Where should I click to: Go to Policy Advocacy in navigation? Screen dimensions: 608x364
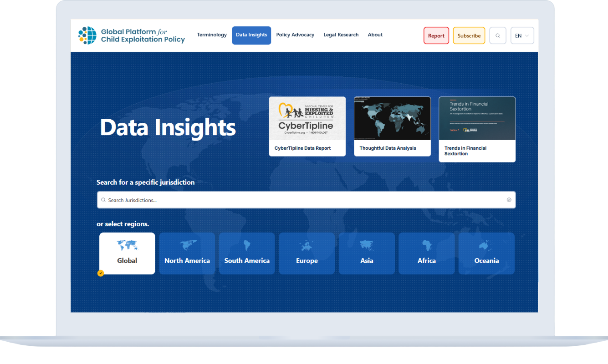pos(295,35)
